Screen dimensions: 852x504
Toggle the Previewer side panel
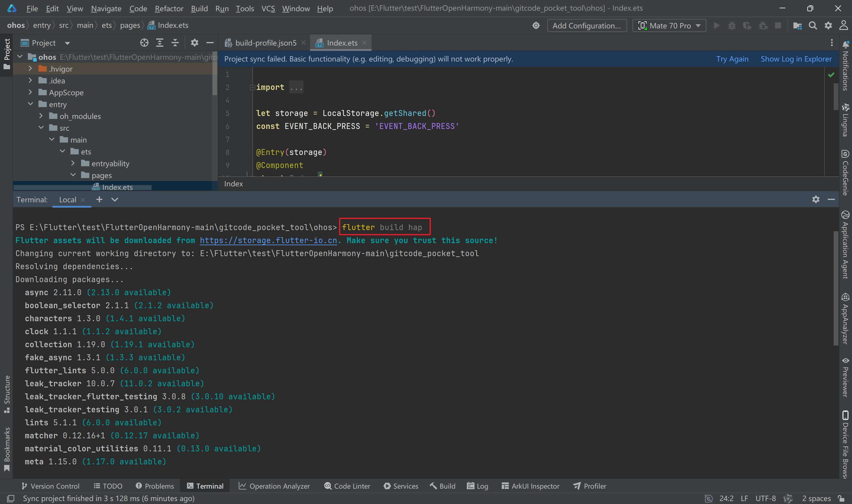coord(845,377)
